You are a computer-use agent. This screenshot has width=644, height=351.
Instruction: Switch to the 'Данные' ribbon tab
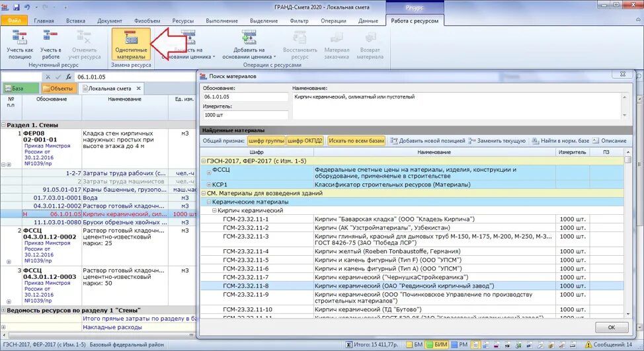[368, 20]
